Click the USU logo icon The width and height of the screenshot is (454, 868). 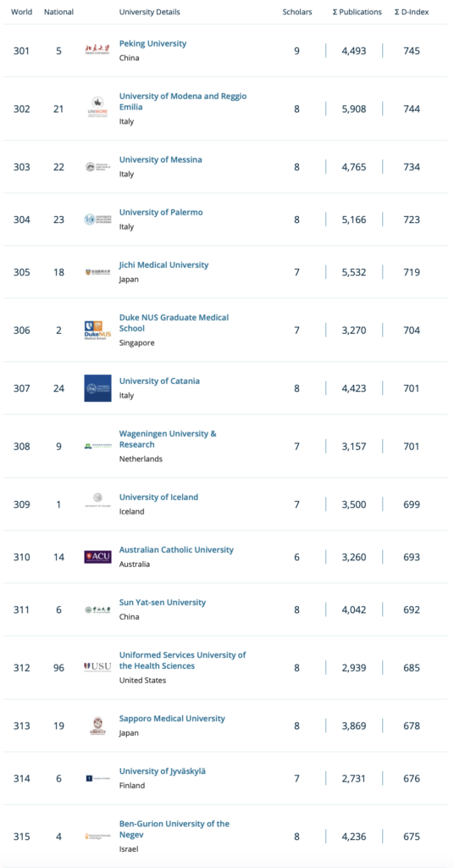point(97,668)
